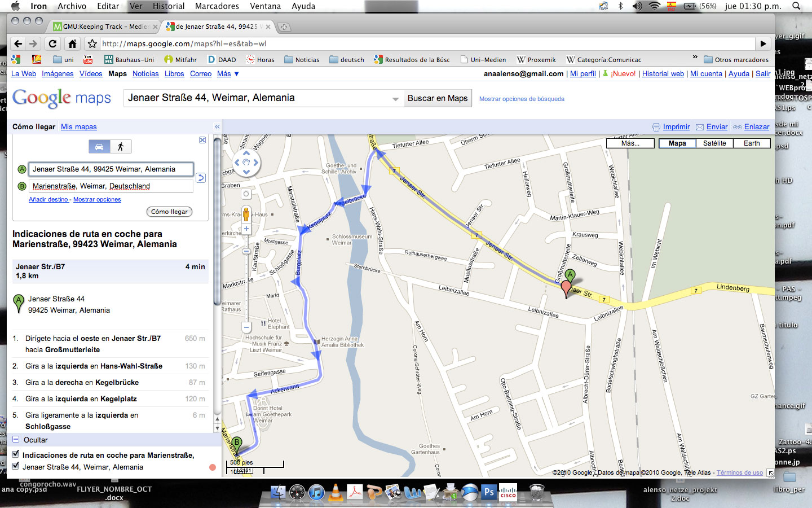Select driving directions car icon

point(99,147)
